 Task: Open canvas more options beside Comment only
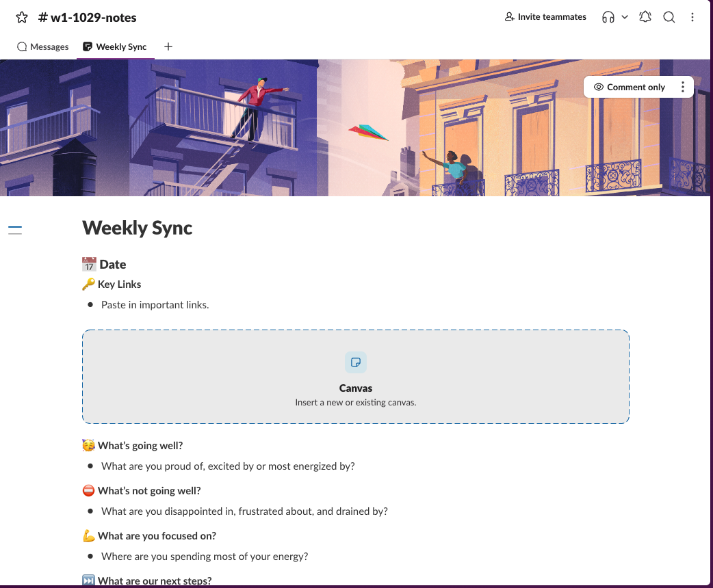pos(682,87)
